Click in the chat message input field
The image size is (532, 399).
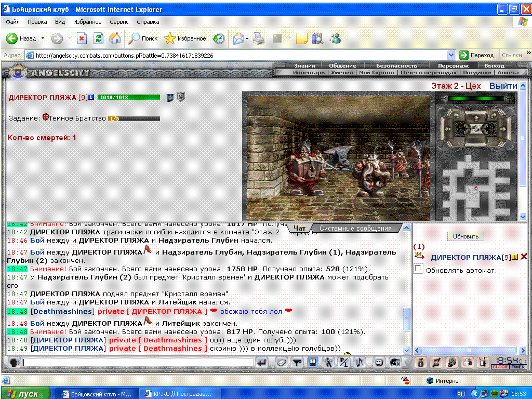click(138, 362)
